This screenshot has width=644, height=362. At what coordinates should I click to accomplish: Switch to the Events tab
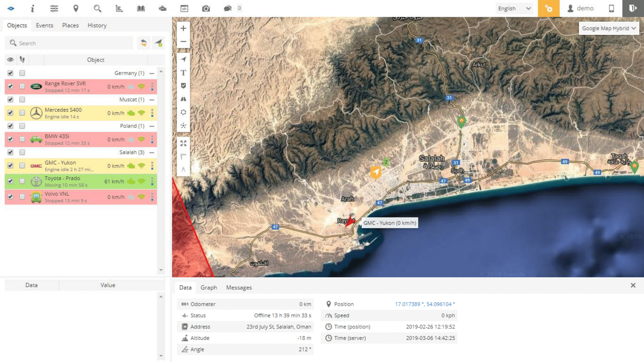click(44, 25)
